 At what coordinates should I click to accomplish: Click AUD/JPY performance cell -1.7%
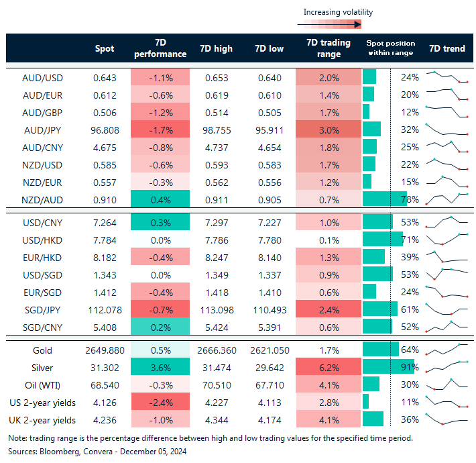tap(160, 129)
